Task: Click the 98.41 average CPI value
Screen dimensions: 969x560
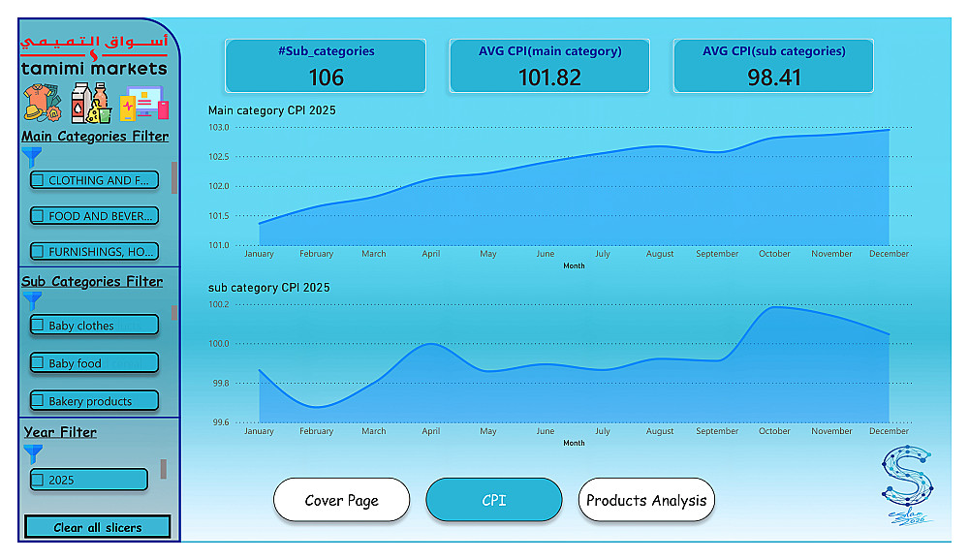Action: click(x=773, y=78)
